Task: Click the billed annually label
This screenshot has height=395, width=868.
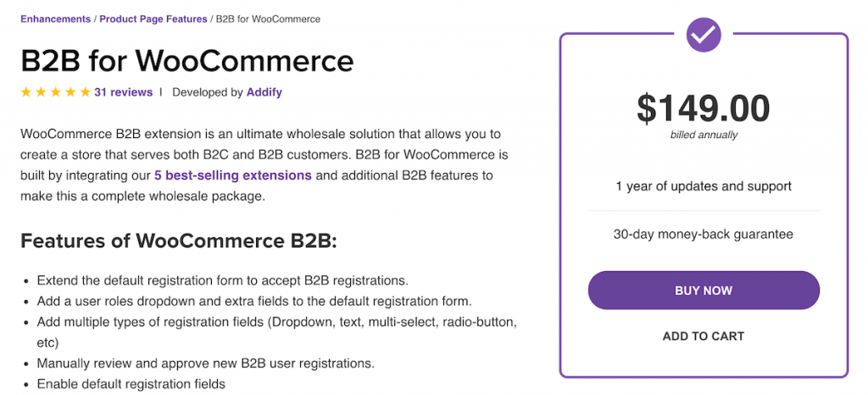Action: tap(704, 135)
